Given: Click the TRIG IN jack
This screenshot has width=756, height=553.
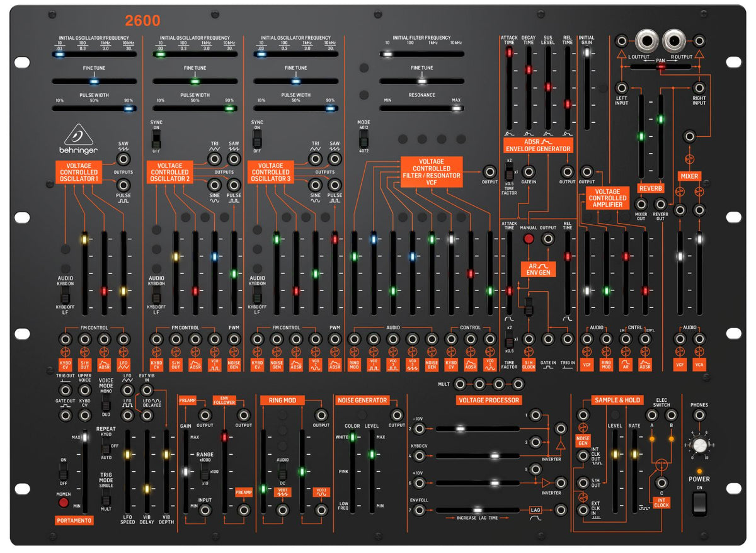Looking at the screenshot, I should tap(568, 339).
